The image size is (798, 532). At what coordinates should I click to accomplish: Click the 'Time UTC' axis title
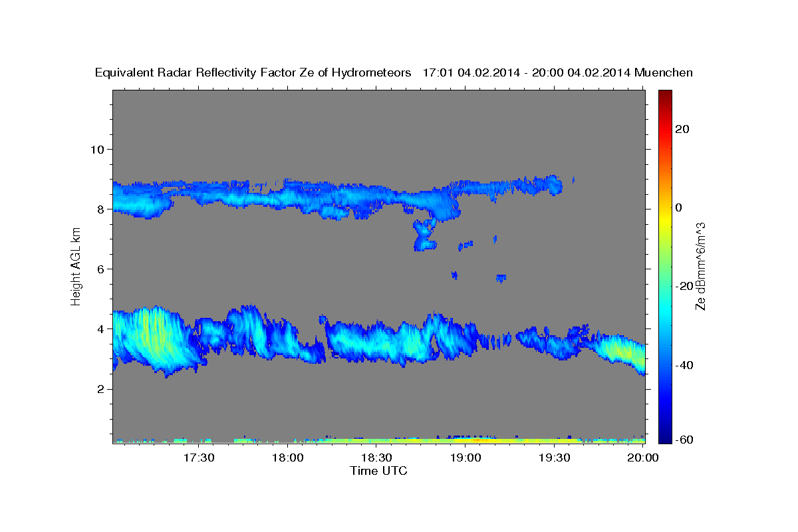coord(378,471)
